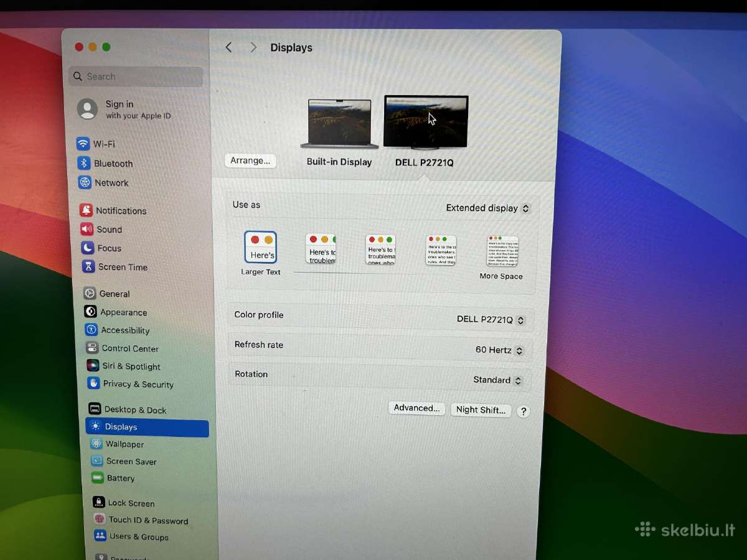This screenshot has width=747, height=560.
Task: Click the Search field in sidebar
Action: (136, 77)
